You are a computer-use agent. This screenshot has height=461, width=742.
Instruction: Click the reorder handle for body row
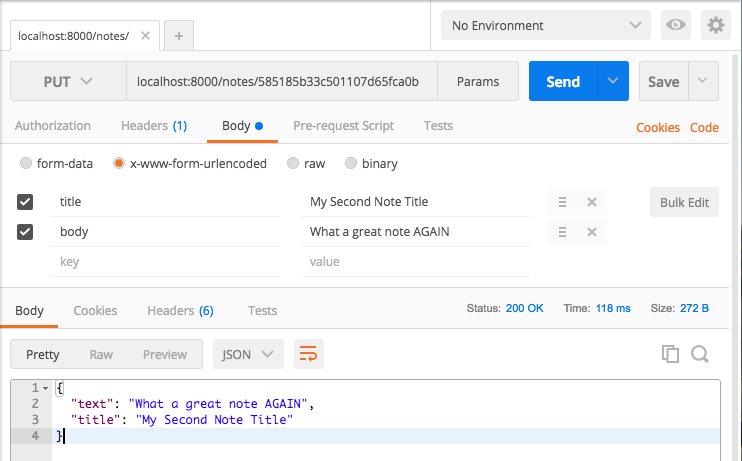562,232
